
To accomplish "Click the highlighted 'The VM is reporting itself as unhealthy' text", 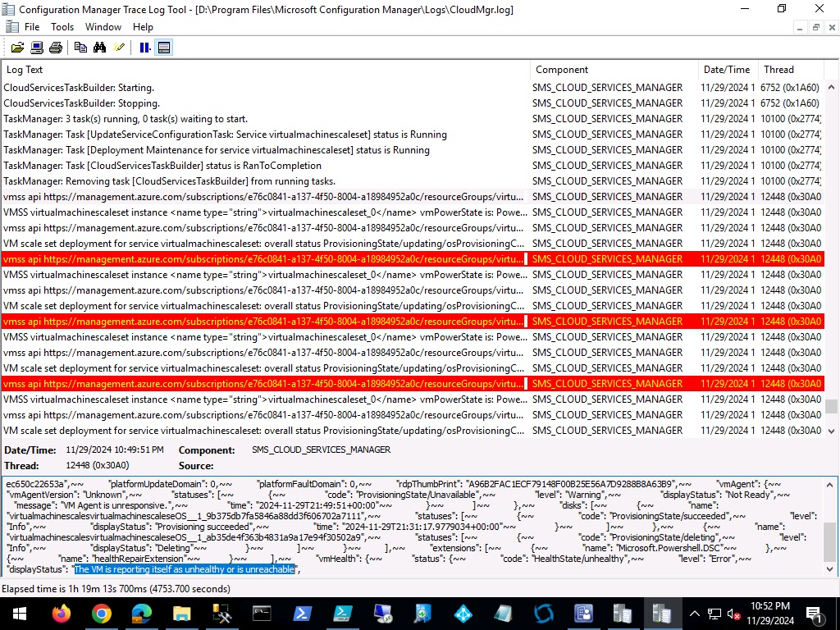I will pyautogui.click(x=185, y=569).
